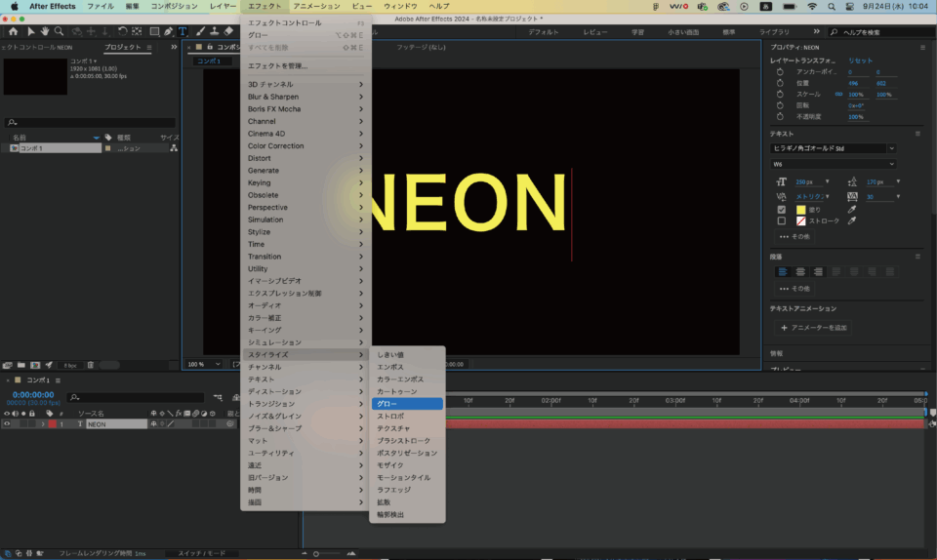Viewport: 937px width, 560px height.
Task: Click the Zoom magnifier tool
Action: pos(60,31)
